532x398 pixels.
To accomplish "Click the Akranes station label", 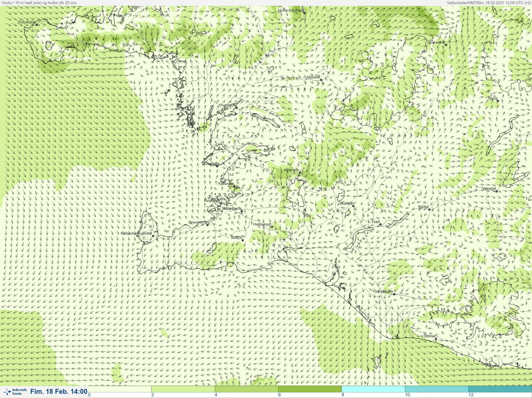I will (210, 164).
